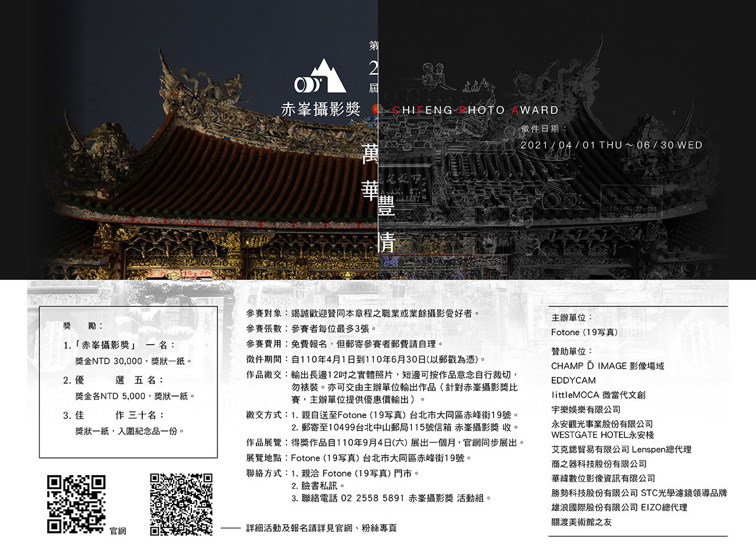The width and height of the screenshot is (756, 556).
Task: Click the 參賽費用 免費報名 line
Action: [x=344, y=344]
